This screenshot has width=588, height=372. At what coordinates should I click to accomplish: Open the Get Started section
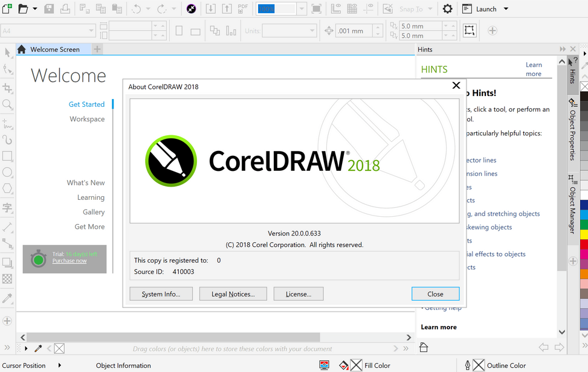86,104
